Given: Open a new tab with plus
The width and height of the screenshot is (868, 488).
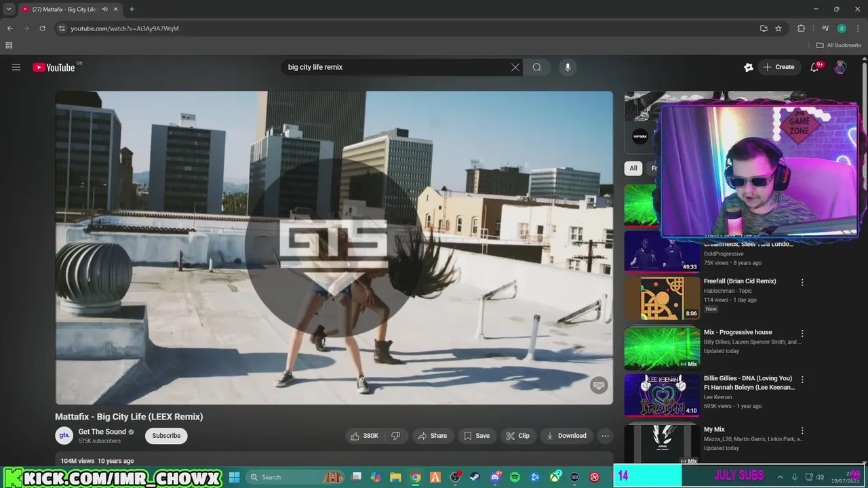Looking at the screenshot, I should pos(132,9).
